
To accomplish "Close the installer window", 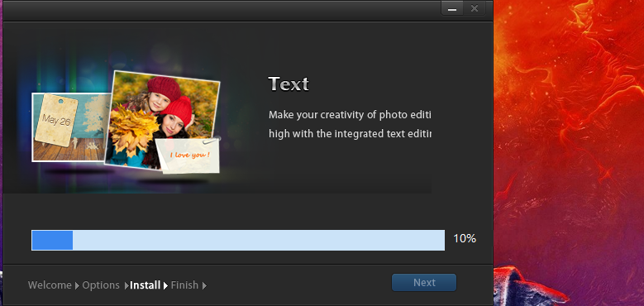I will [475, 8].
